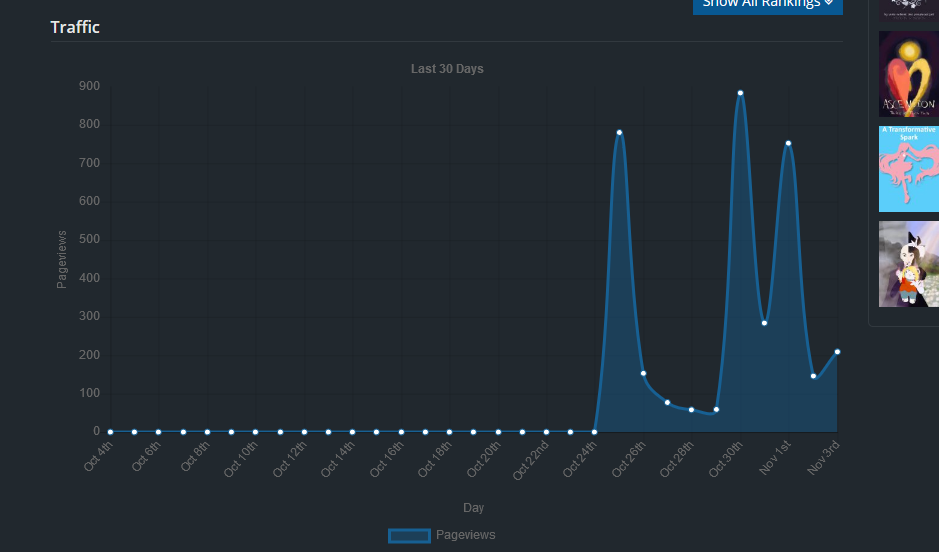Click the Traffic section heading
939x552 pixels.
pos(75,27)
